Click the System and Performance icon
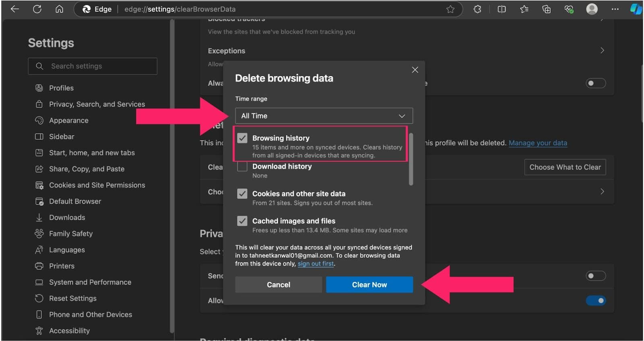Viewport: 644px width, 341px height. pos(39,282)
